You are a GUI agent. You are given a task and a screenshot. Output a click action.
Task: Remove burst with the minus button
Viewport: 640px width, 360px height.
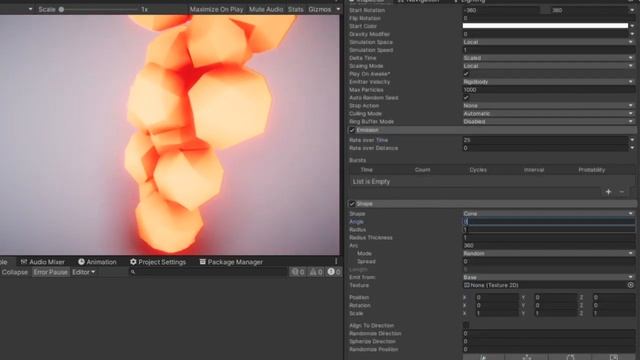pos(622,192)
